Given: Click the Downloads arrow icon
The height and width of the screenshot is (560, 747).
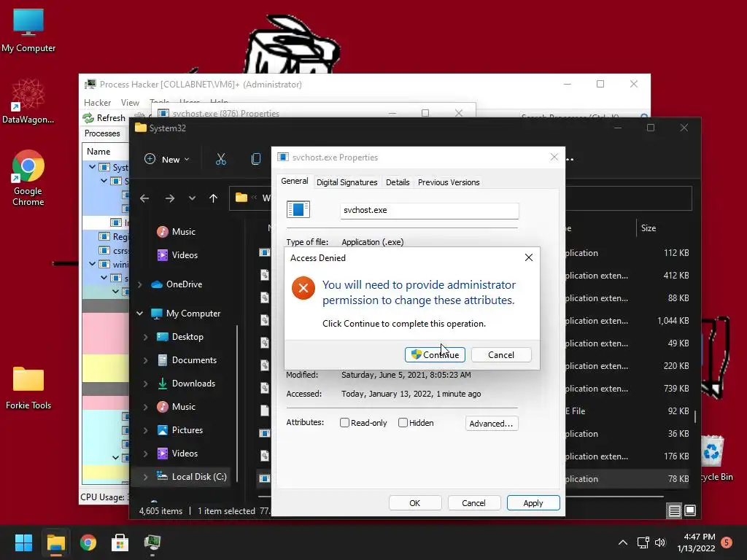Looking at the screenshot, I should coord(163,384).
